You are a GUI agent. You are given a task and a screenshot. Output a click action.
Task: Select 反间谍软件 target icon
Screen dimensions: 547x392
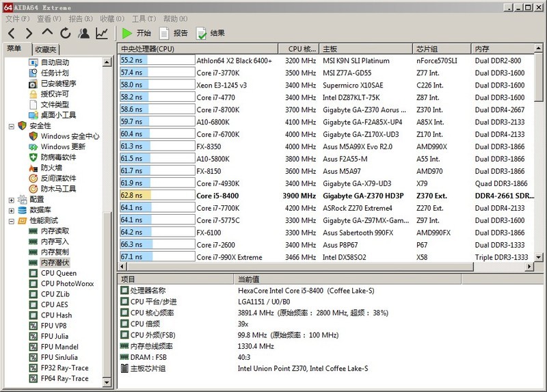tap(33, 179)
